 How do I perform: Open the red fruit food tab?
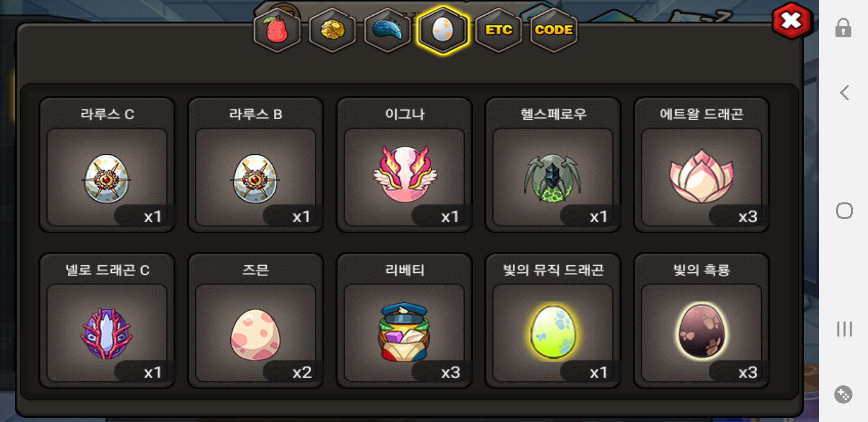[x=277, y=30]
